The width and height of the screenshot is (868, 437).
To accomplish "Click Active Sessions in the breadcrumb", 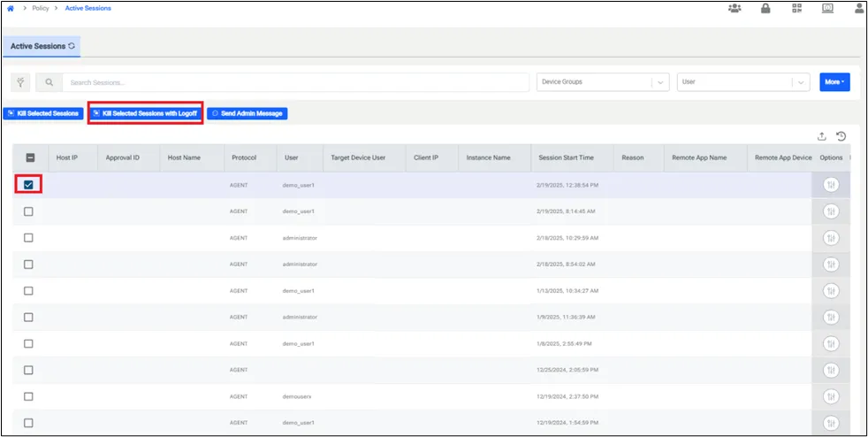I will [88, 8].
